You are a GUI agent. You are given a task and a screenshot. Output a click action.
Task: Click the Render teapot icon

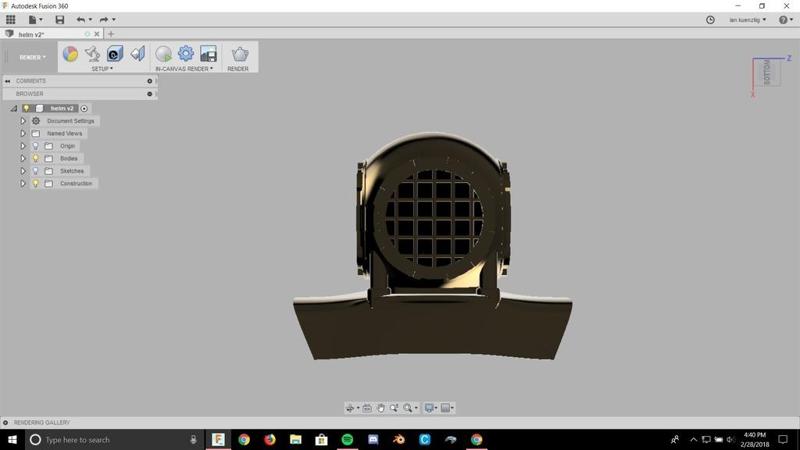[x=240, y=54]
